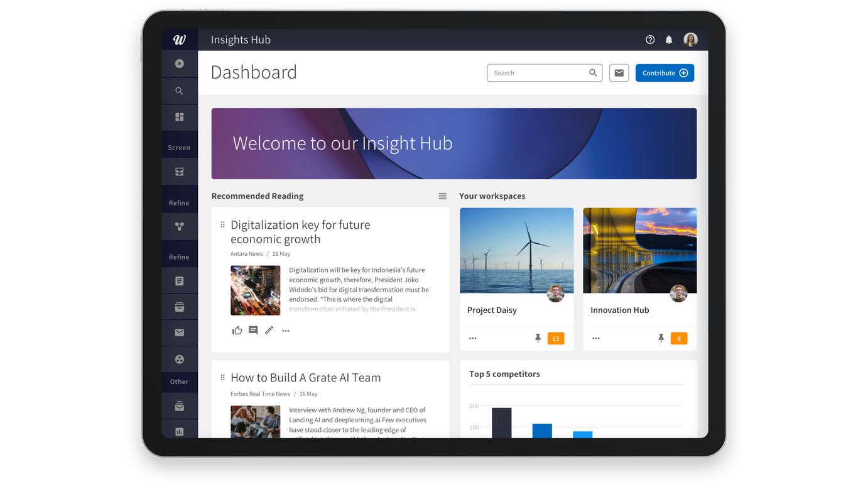Open the 'How to Build A Grate AI Team' article
The image size is (868, 489).
pyautogui.click(x=305, y=378)
